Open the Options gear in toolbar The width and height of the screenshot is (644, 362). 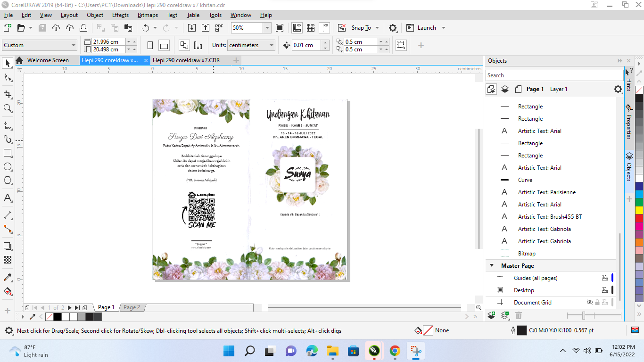click(393, 28)
